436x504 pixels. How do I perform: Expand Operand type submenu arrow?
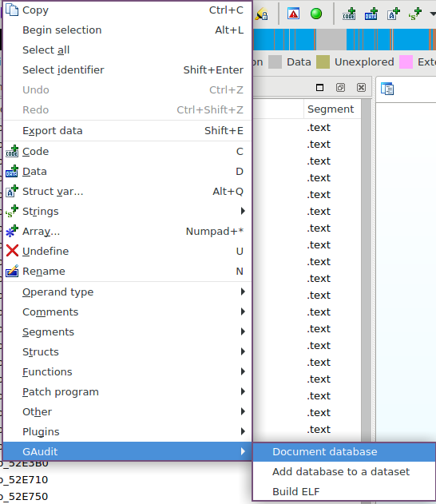[243, 292]
